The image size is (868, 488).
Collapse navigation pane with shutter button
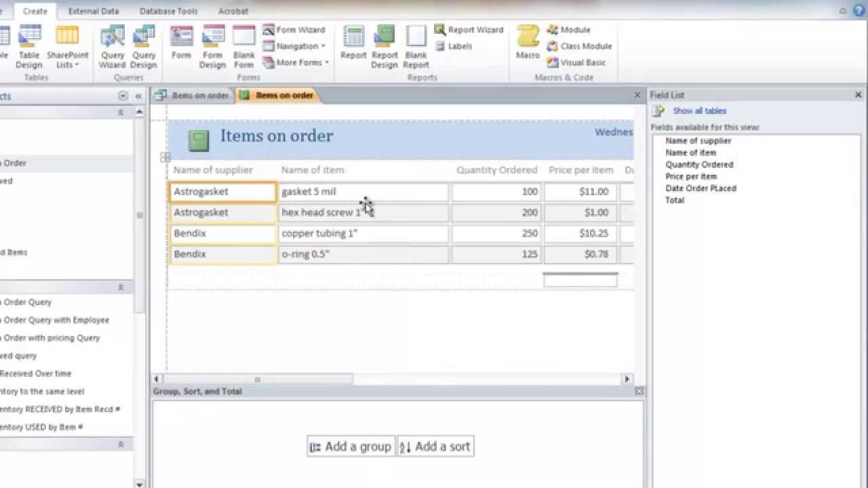click(138, 96)
